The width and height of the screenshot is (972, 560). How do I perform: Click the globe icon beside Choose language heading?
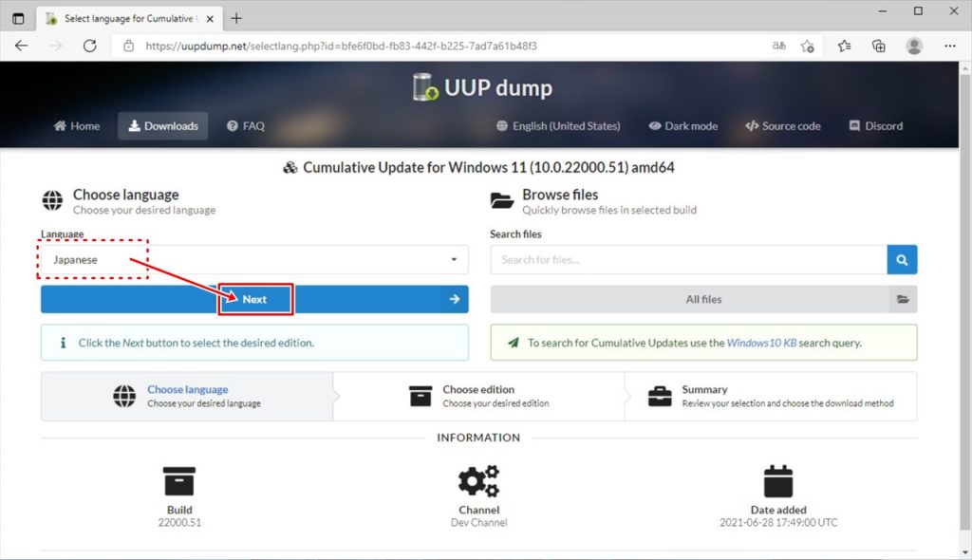(x=53, y=201)
